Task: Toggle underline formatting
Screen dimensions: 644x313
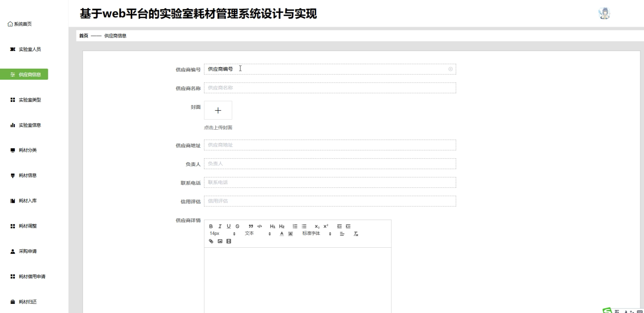Action: (228, 227)
